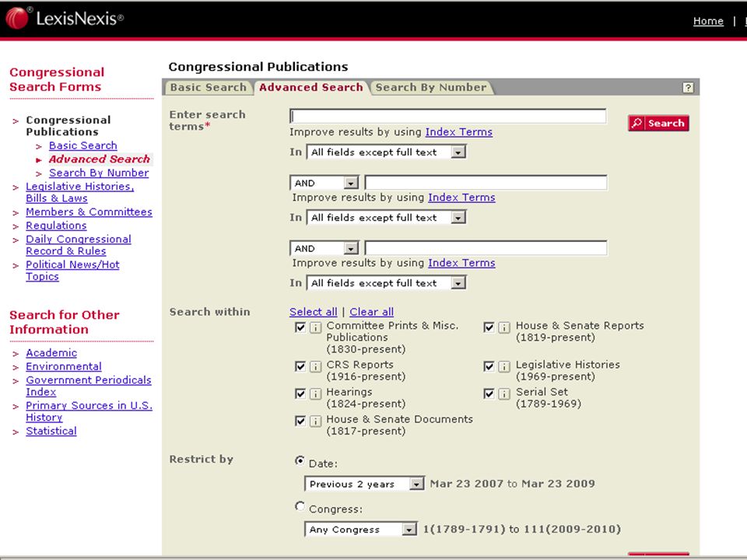Open Legislative Histories, Bills & Laws link
Image resolution: width=747 pixels, height=560 pixels.
(x=80, y=192)
